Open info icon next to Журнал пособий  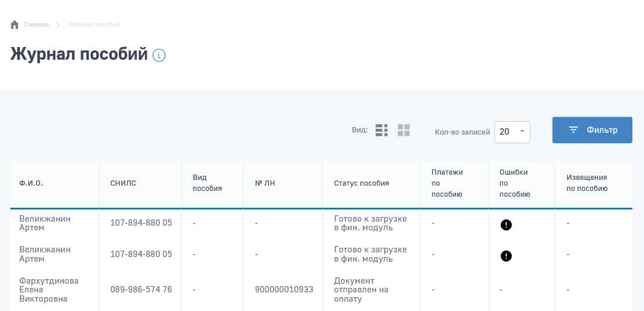pos(159,55)
